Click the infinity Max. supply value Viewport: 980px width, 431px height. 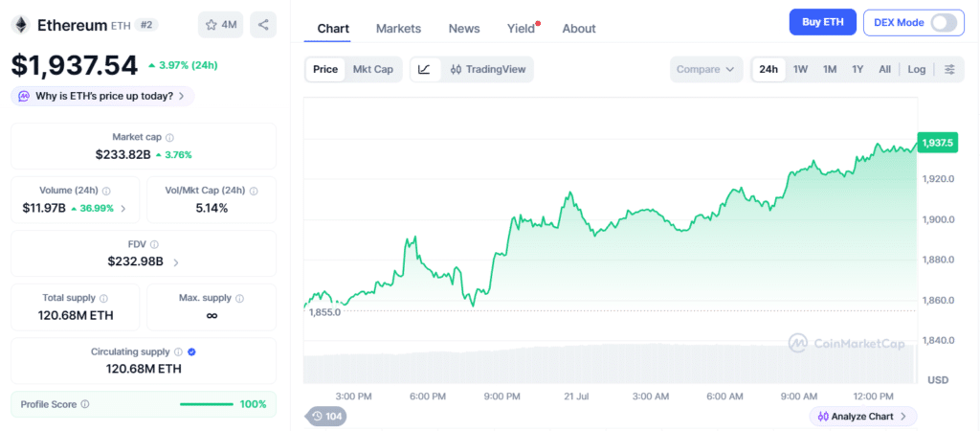(212, 315)
